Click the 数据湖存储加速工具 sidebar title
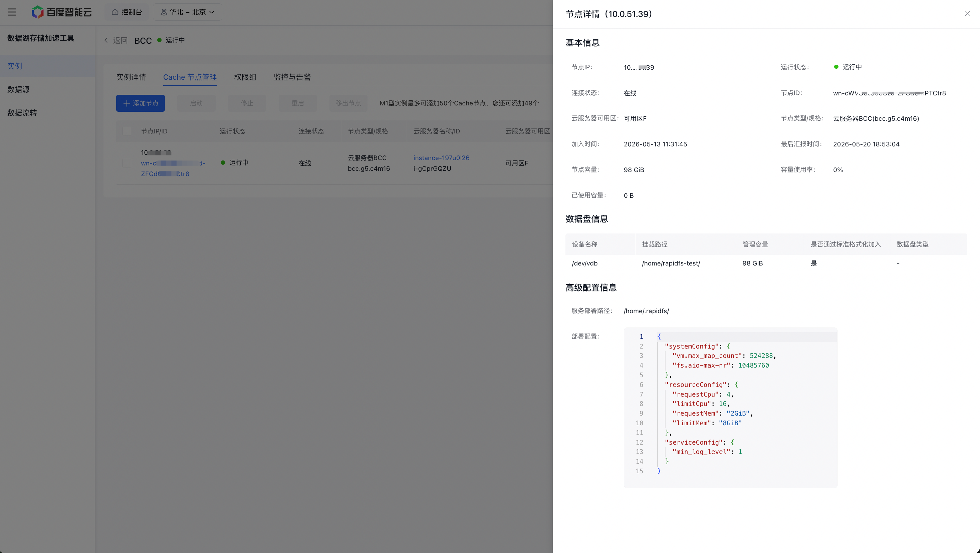 pos(41,38)
